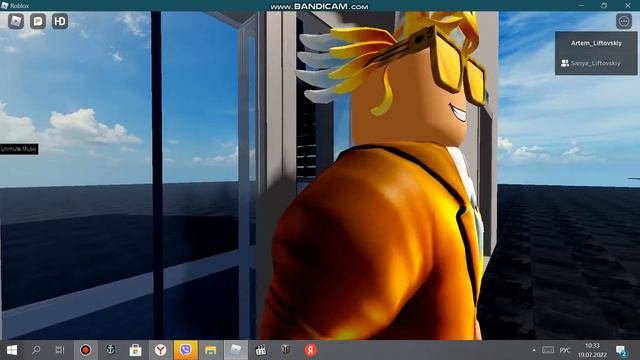Close the Roblox window

click(628, 5)
